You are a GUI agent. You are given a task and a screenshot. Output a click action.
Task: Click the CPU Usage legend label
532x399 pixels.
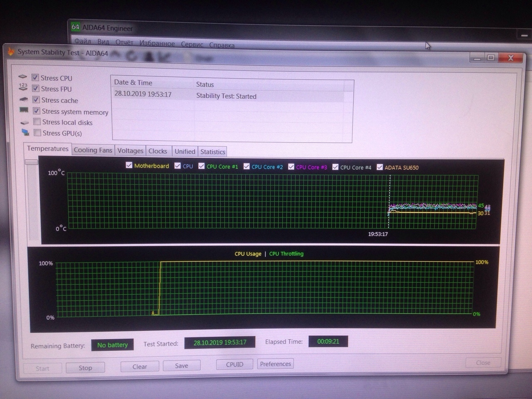pyautogui.click(x=248, y=254)
